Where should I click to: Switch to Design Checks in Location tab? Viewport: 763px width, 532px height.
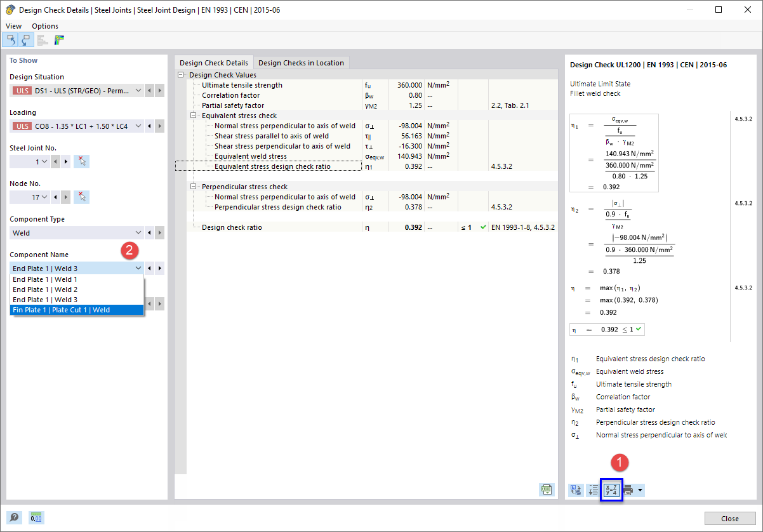coord(301,63)
